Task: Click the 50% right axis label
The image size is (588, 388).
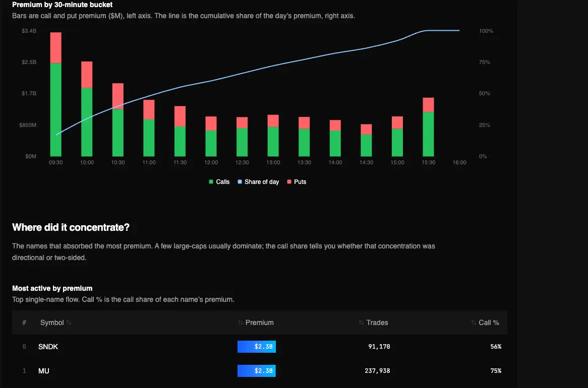Action: tap(485, 93)
